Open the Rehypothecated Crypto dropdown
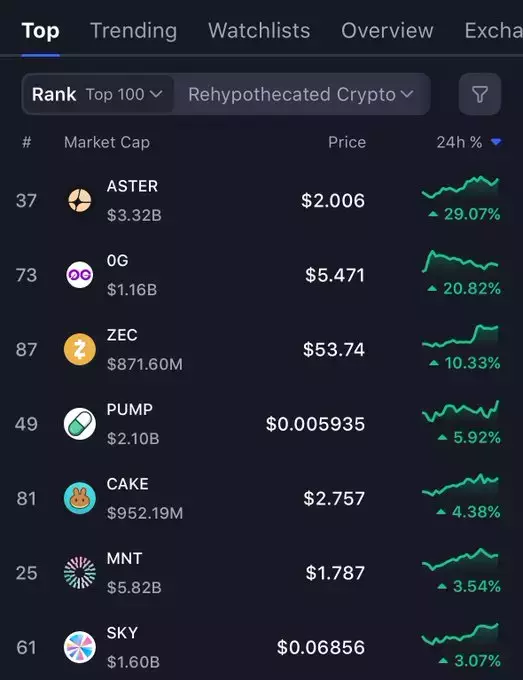The height and width of the screenshot is (680, 523). (x=301, y=94)
